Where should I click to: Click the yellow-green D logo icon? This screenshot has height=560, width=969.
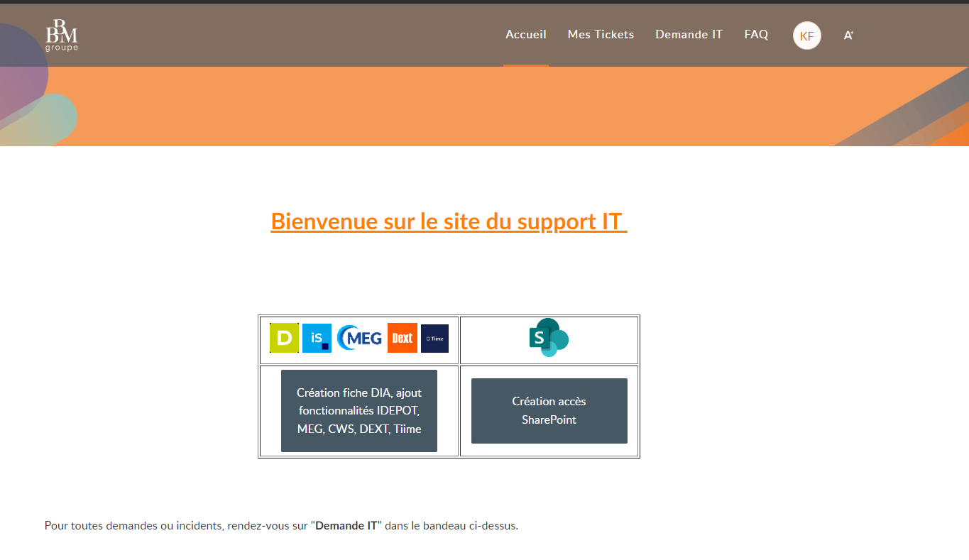(284, 338)
